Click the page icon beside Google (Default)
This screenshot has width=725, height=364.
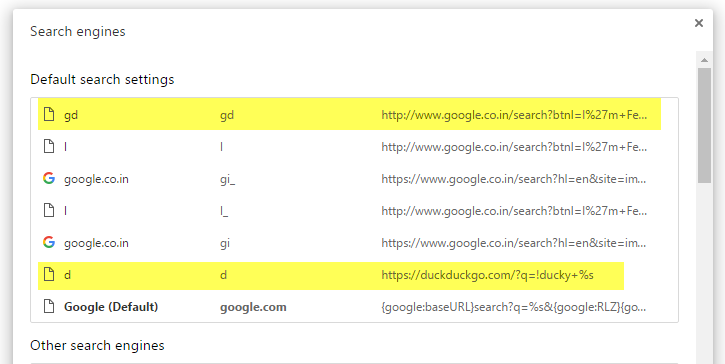[49, 306]
